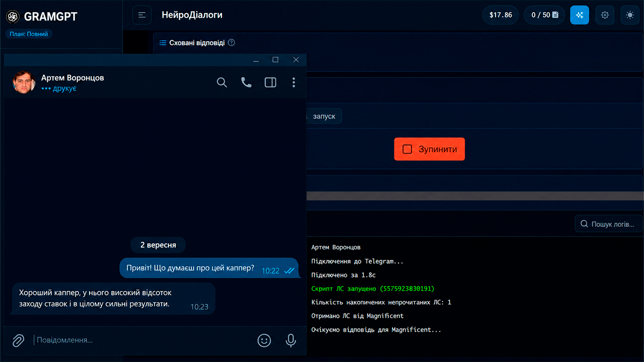
Task: Click the list icon before Сховані відповіді
Action: tap(163, 43)
